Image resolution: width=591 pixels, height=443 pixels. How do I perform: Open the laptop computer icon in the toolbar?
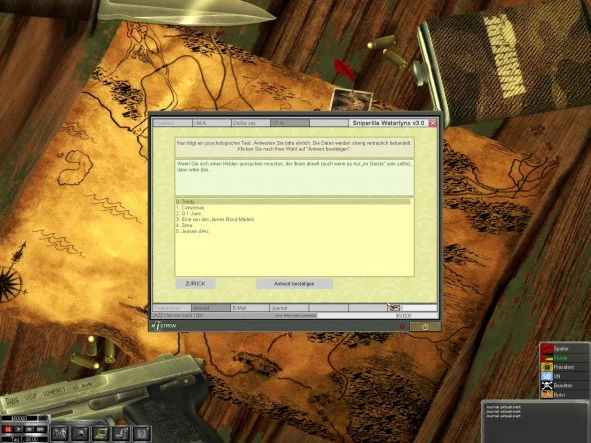pos(101,433)
